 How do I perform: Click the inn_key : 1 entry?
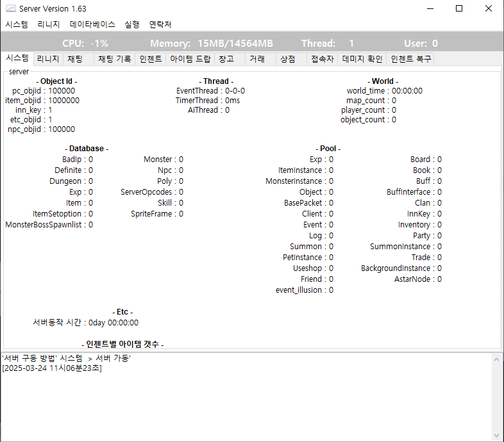[x=33, y=110]
